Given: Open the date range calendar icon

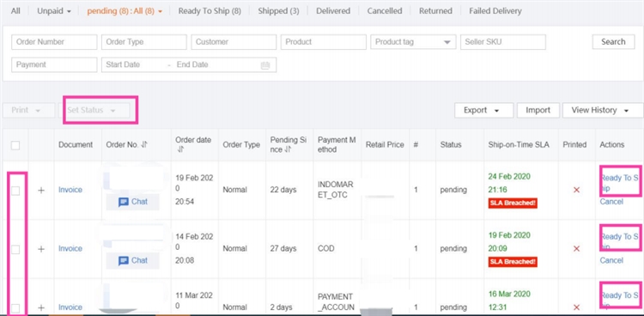Looking at the screenshot, I should tap(265, 65).
